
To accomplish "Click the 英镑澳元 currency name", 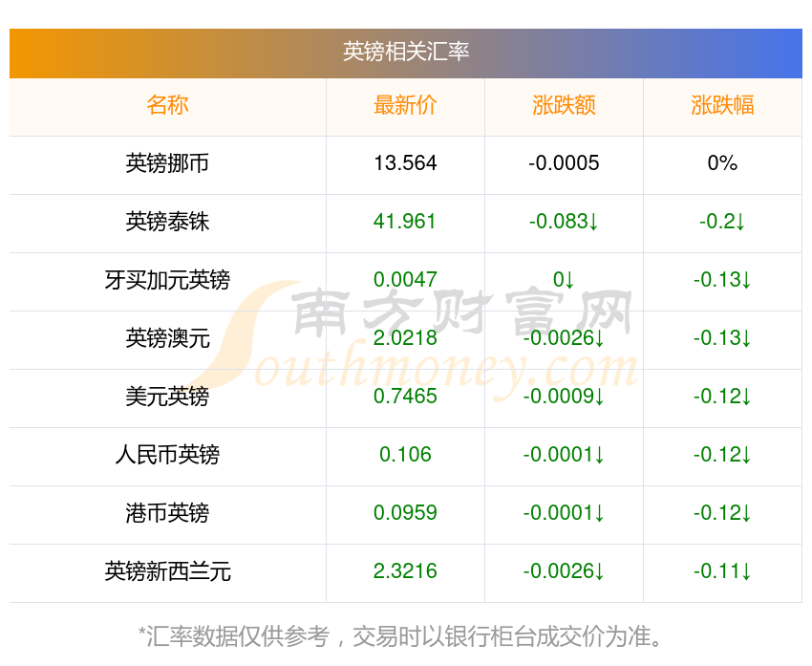I will tap(167, 338).
